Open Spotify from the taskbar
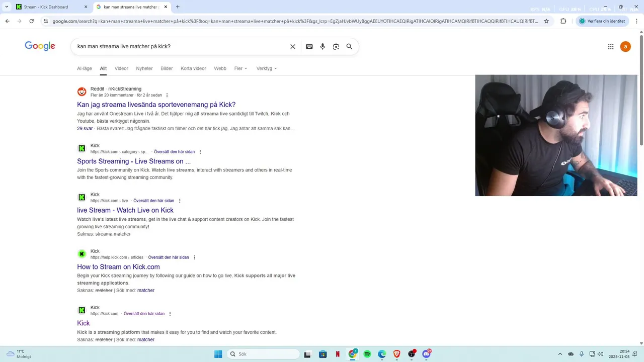 pyautogui.click(x=367, y=354)
